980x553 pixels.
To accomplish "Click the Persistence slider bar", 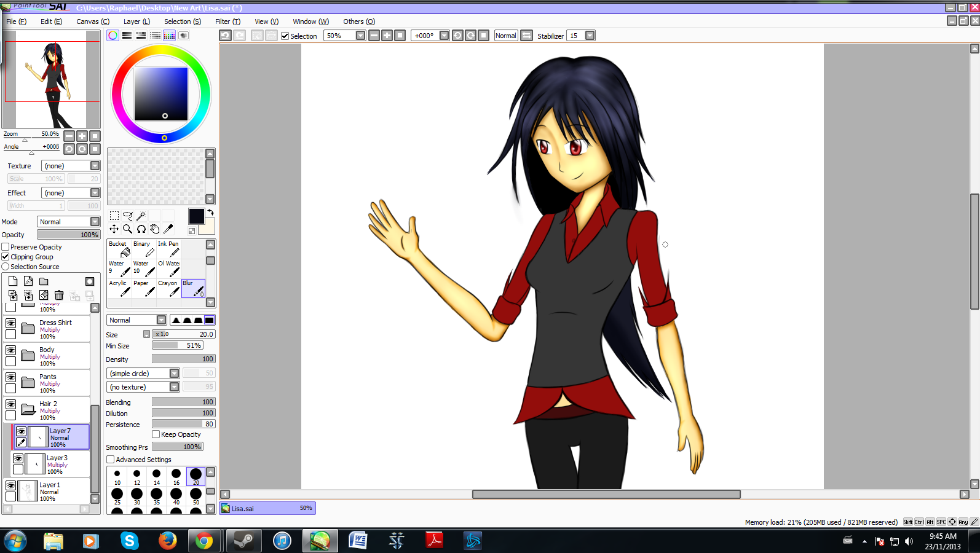I will pos(183,424).
